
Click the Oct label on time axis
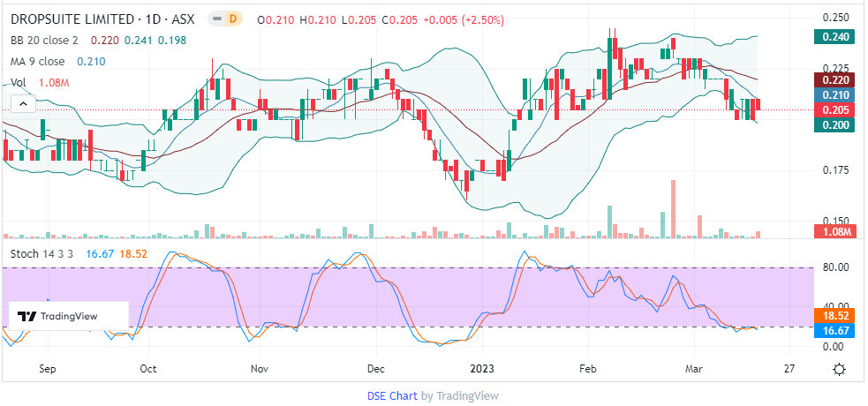click(148, 368)
